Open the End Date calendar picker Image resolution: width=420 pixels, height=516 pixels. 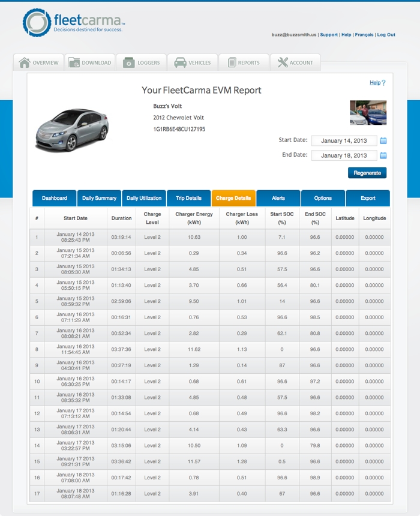pos(383,155)
